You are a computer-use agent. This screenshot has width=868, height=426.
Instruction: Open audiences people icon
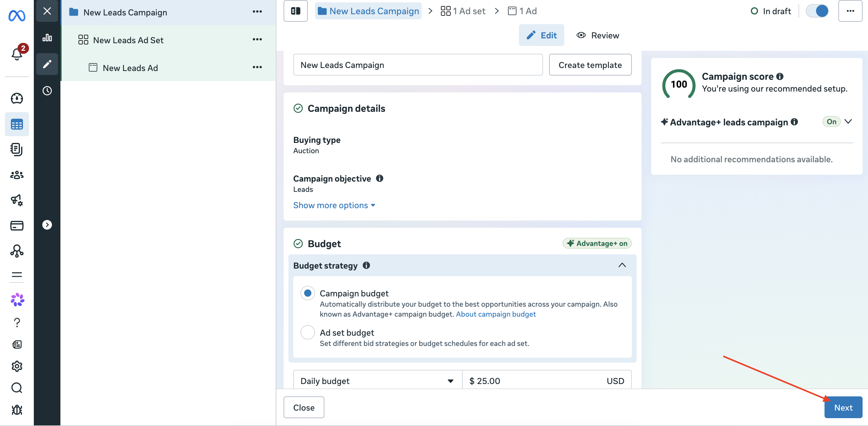[x=17, y=175]
